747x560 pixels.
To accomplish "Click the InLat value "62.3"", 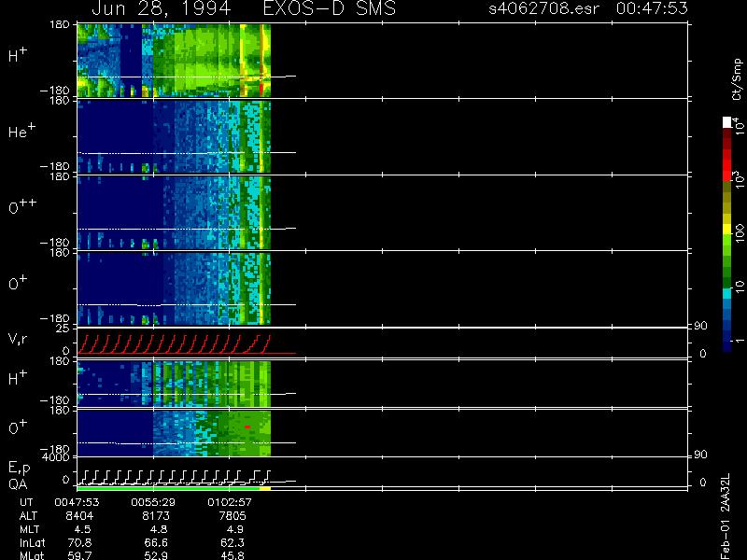I will 233,542.
